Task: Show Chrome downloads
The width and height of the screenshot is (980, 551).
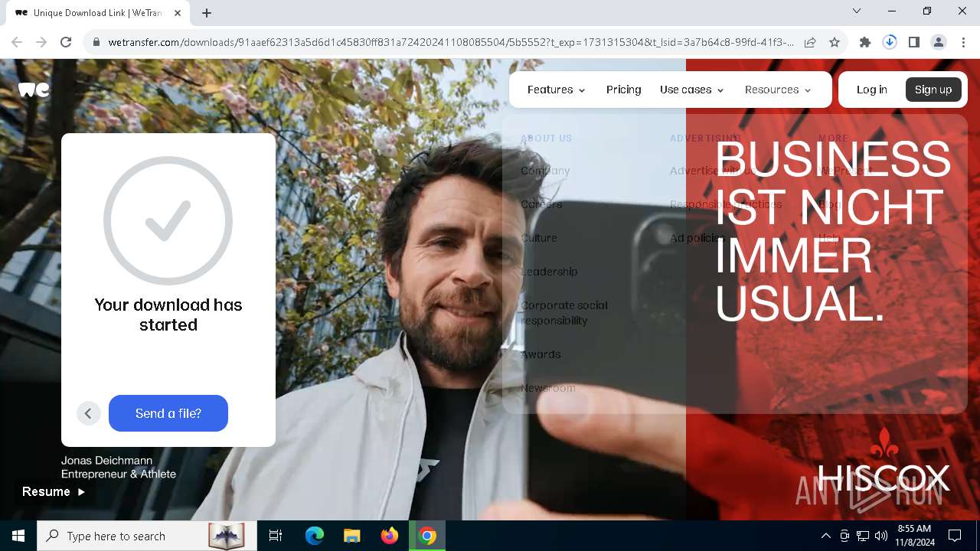Action: pyautogui.click(x=890, y=43)
